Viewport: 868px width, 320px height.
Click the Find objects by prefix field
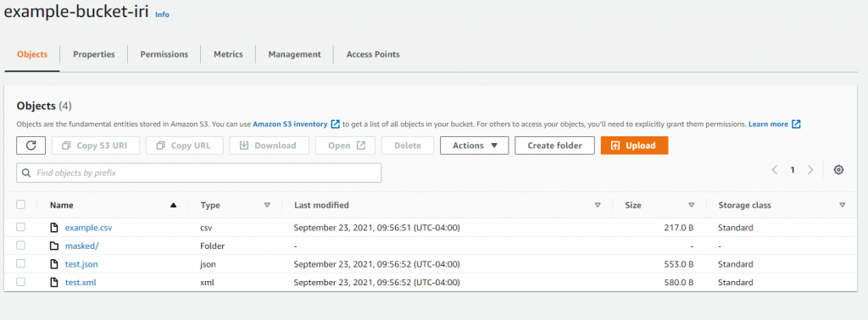tap(198, 173)
